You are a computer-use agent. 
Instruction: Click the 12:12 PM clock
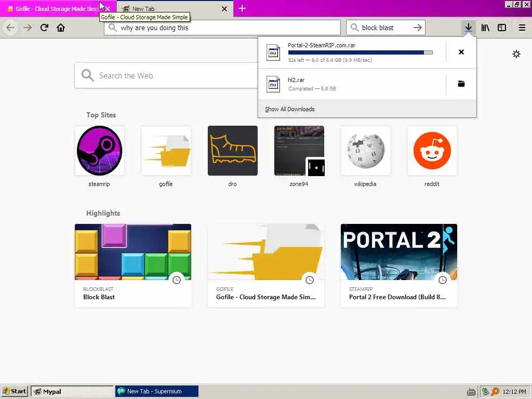514,392
